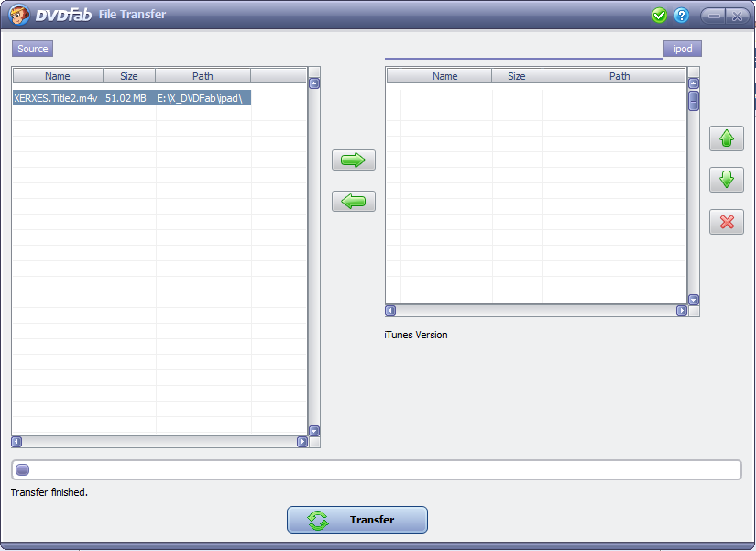Screen dimensions: 756x551
Task: Click source list scroll down arrow
Action: coord(314,431)
